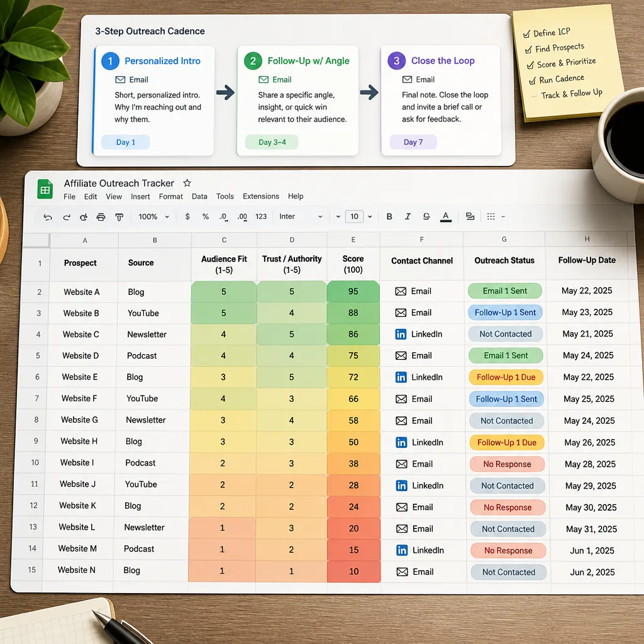Toggle Italic formatting
Screen dimensions: 644x644
pos(408,216)
